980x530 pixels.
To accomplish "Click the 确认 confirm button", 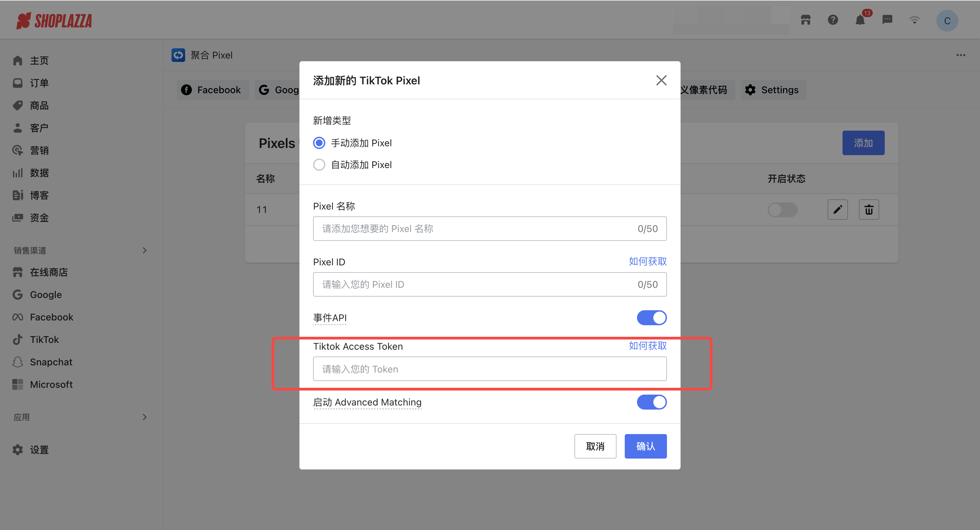I will (x=645, y=446).
